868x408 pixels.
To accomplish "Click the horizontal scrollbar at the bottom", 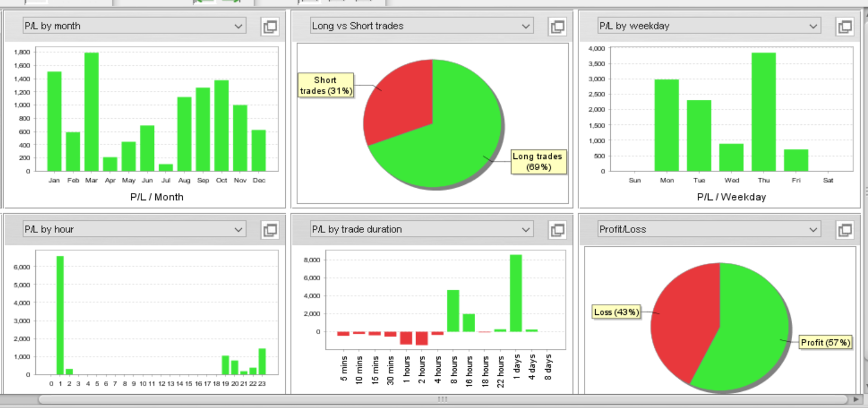I will click(x=442, y=399).
